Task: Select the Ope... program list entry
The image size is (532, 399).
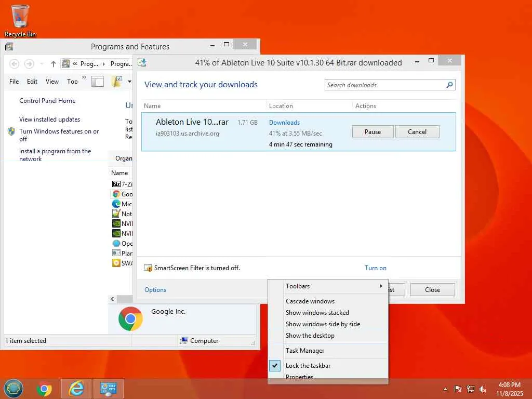Action: pos(122,243)
